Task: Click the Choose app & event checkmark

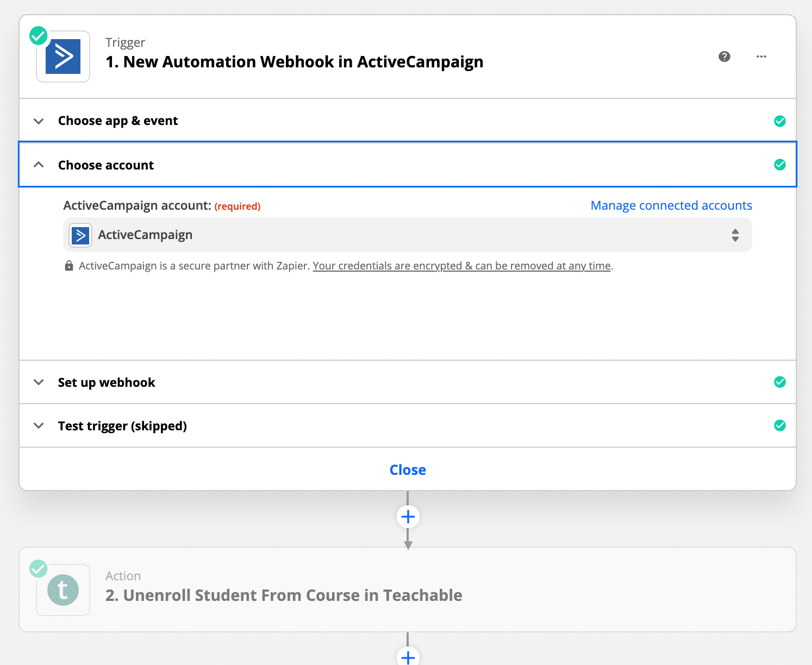Action: (780, 121)
